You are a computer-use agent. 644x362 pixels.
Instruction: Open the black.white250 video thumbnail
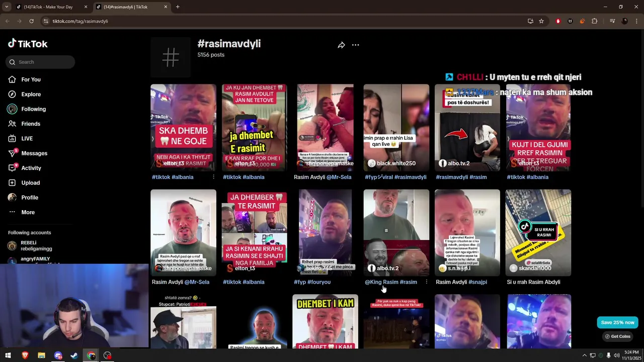coord(396,128)
